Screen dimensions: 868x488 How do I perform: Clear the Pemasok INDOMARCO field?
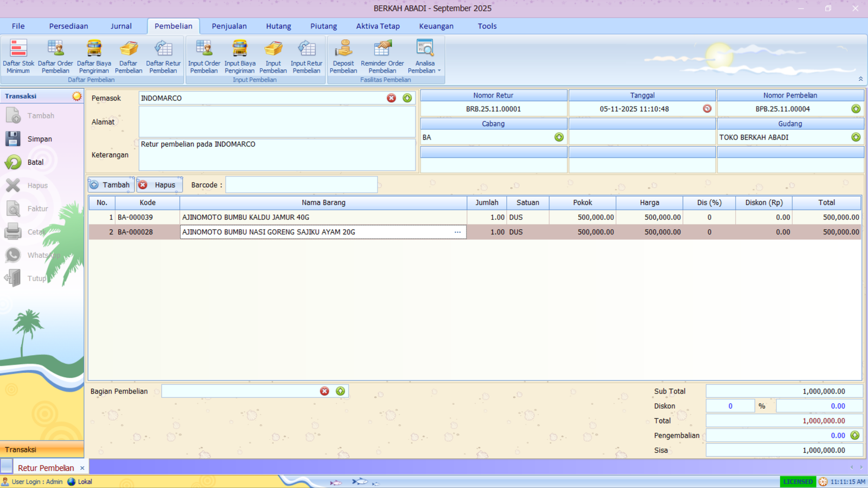(x=391, y=98)
